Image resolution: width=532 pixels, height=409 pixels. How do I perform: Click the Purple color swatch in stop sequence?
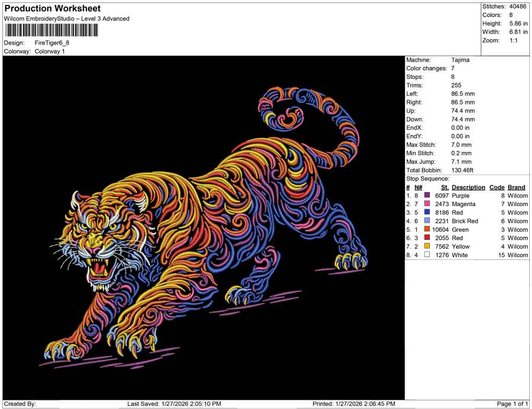[427, 196]
